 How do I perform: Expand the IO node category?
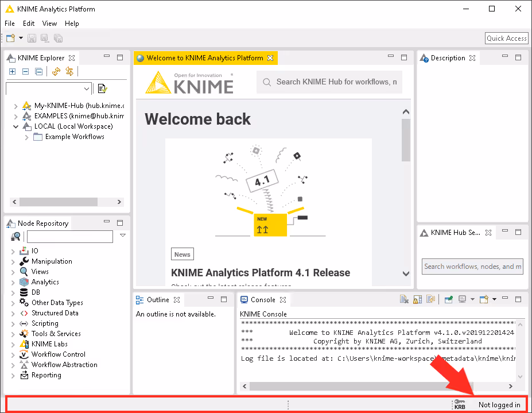point(13,252)
